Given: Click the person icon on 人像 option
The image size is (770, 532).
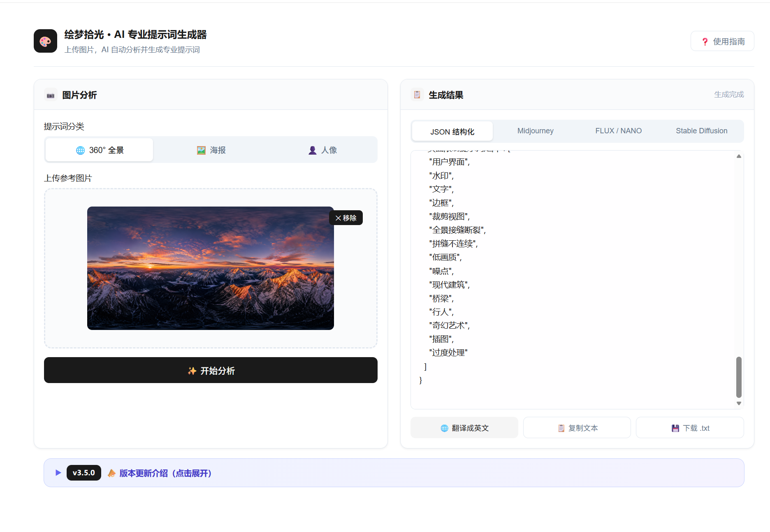Looking at the screenshot, I should coord(313,150).
